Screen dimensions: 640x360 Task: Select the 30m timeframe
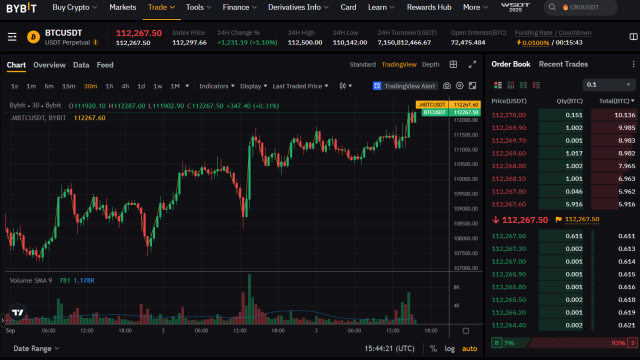tap(90, 86)
